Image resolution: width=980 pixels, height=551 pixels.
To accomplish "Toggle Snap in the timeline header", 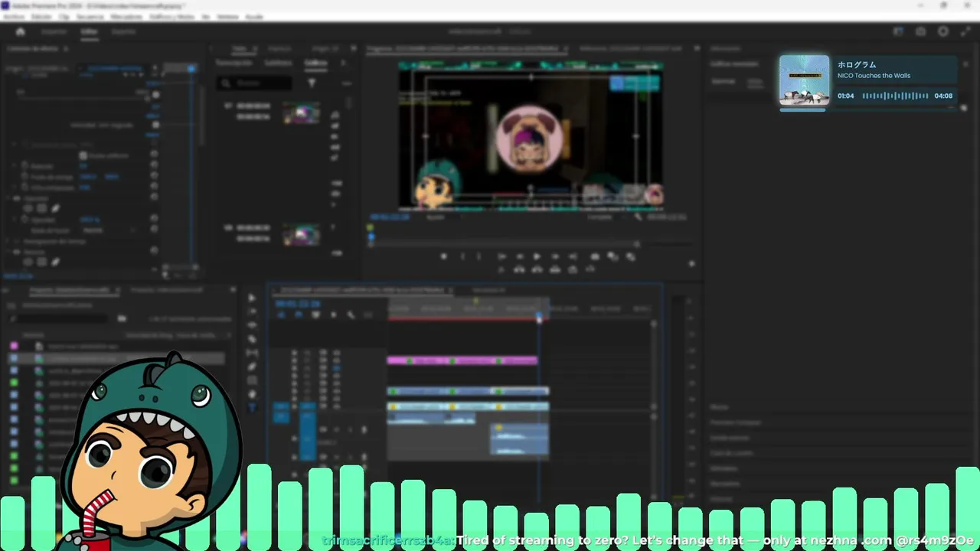I will tap(297, 315).
